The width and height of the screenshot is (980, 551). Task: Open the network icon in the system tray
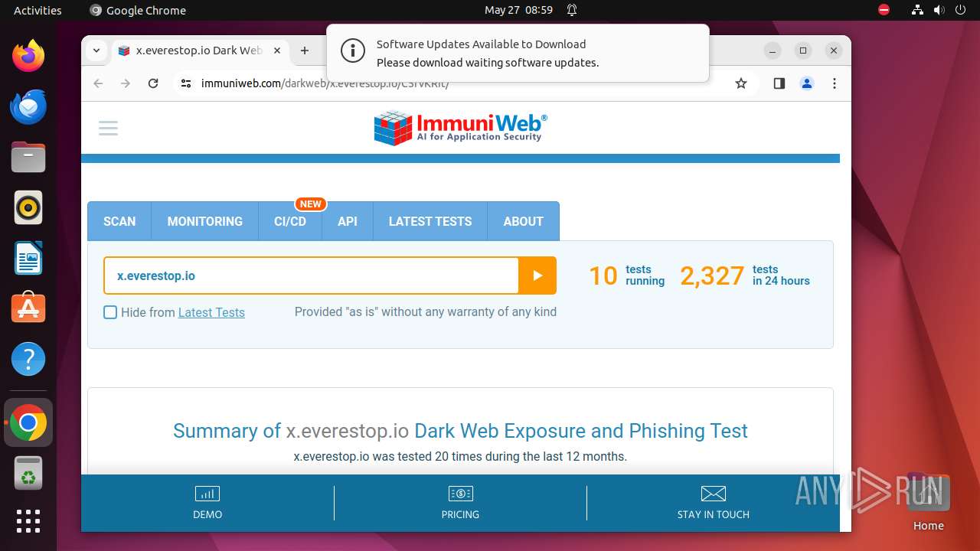click(x=917, y=10)
